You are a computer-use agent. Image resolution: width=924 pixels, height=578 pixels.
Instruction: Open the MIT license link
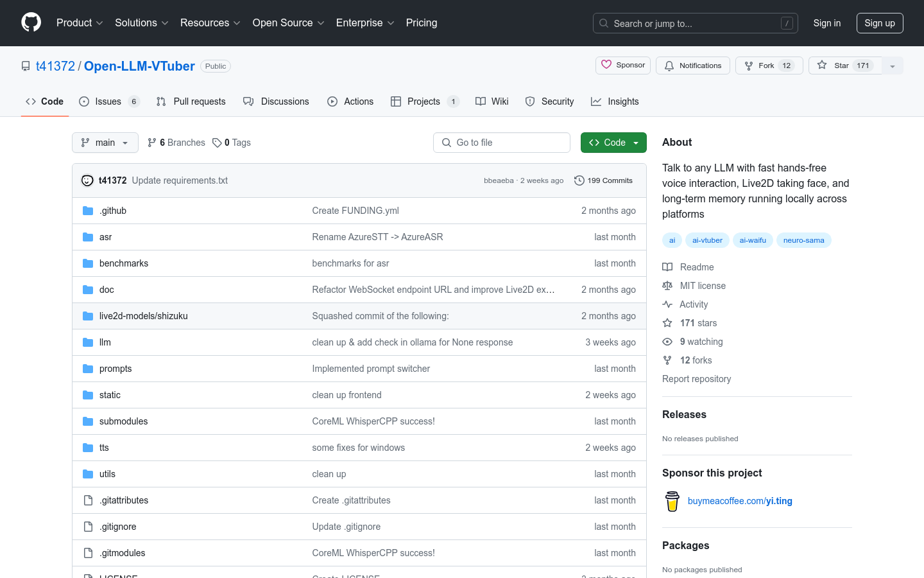[703, 286]
